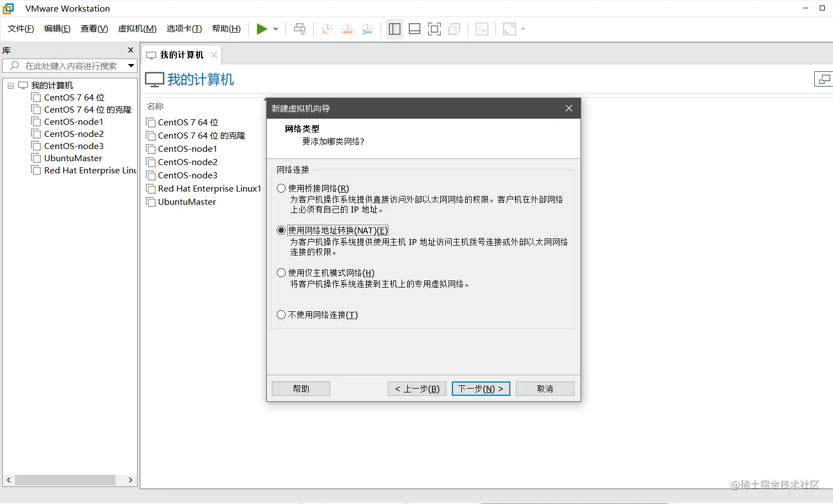Click the Unity mode toolbar icon

click(455, 29)
